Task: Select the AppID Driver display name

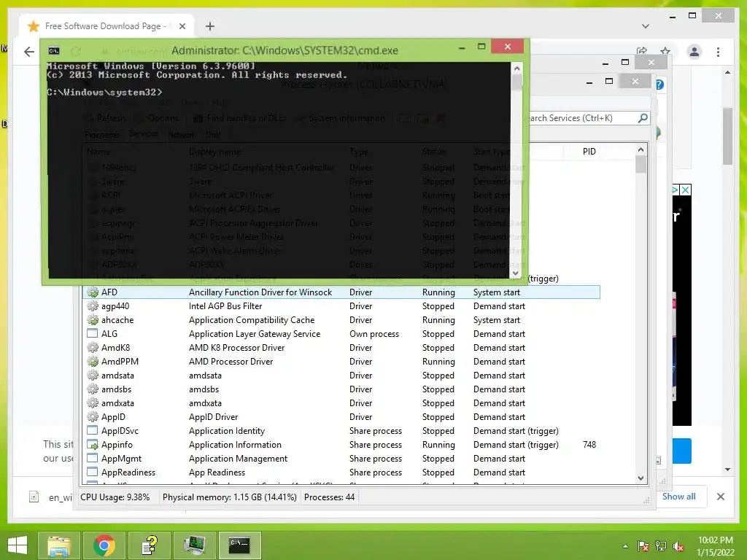Action: coord(213,416)
